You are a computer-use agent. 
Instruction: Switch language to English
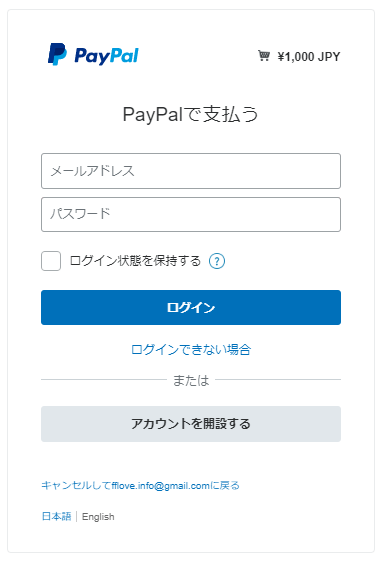tap(98, 517)
